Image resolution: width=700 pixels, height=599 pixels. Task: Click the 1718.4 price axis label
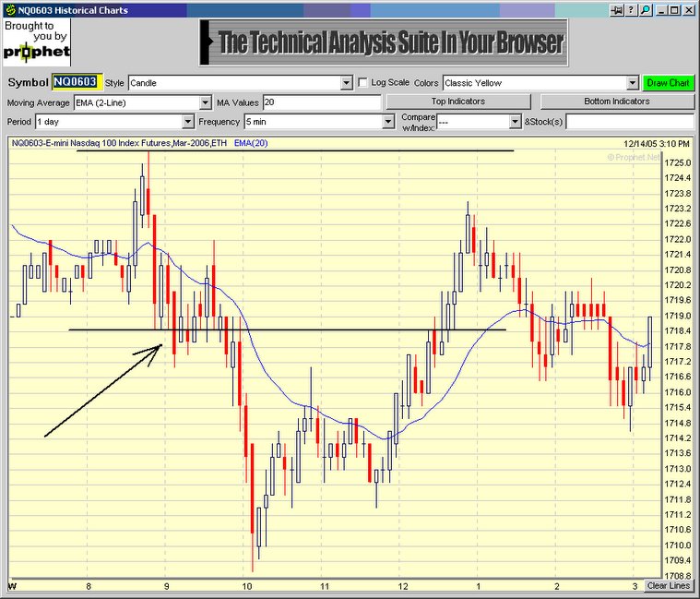pyautogui.click(x=677, y=331)
